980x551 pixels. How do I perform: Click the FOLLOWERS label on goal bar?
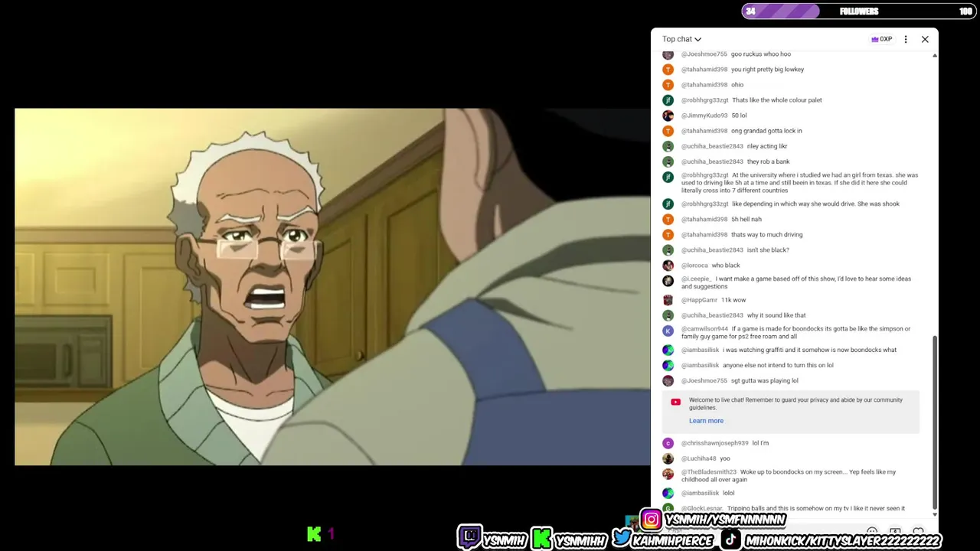[x=859, y=11]
